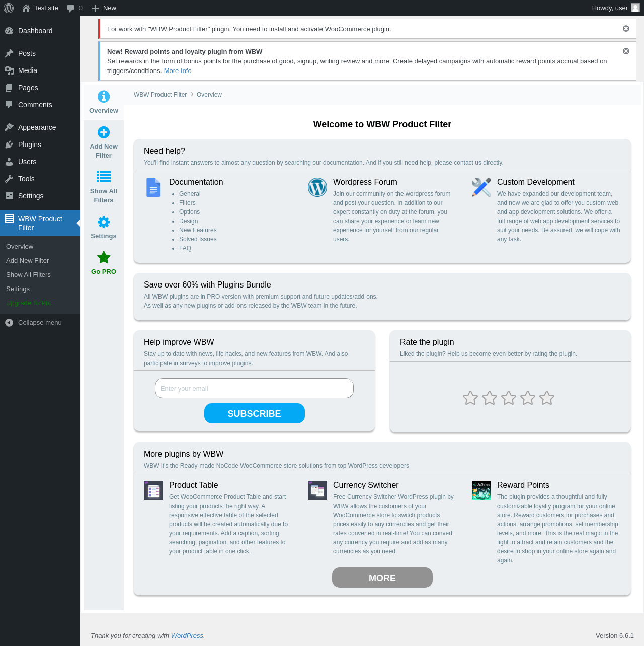Open Dashboard in the admin menu
This screenshot has height=646, width=644.
(40, 31)
